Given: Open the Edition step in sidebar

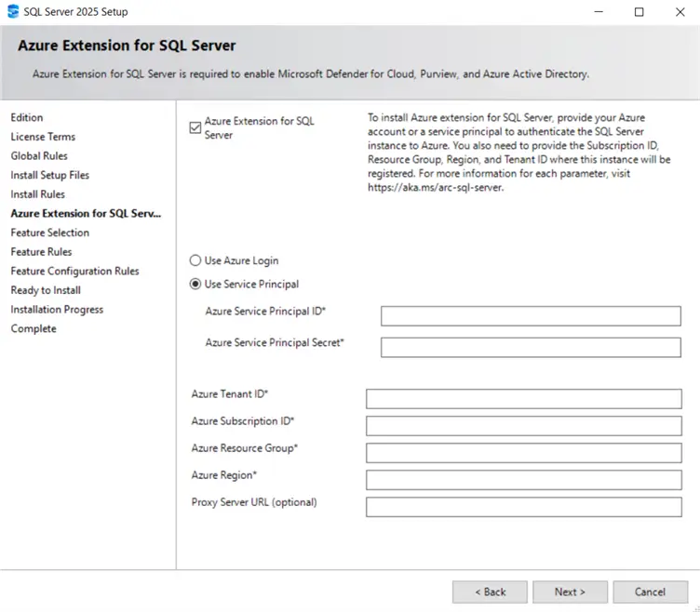Looking at the screenshot, I should tap(27, 118).
